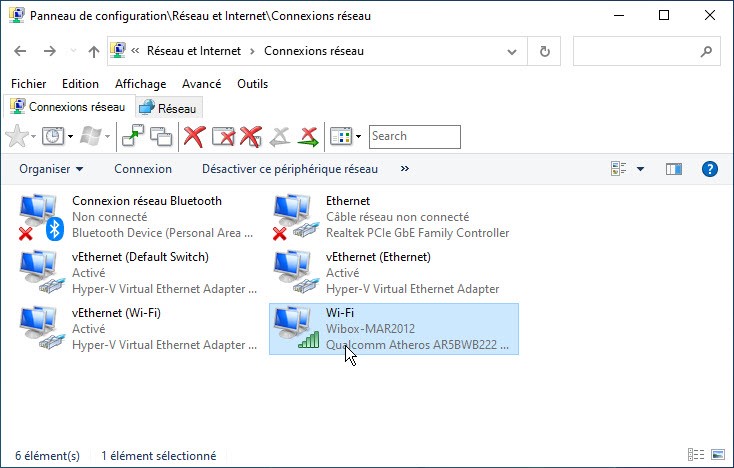Select vEthernet (Wi-Fi) adapter
The width and height of the screenshot is (734, 468).
pyautogui.click(x=138, y=329)
